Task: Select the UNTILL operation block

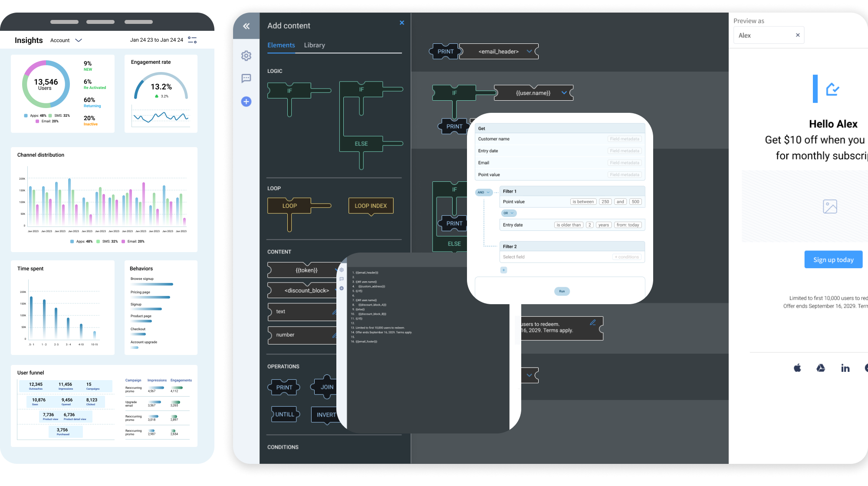Action: [285, 414]
